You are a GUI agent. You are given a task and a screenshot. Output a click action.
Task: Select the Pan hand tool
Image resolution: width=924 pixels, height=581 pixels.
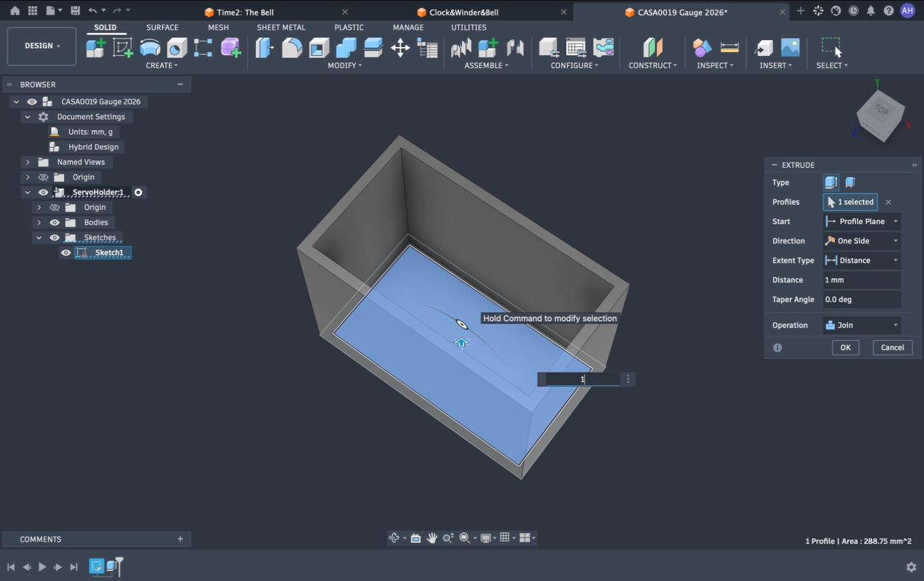[x=432, y=538]
